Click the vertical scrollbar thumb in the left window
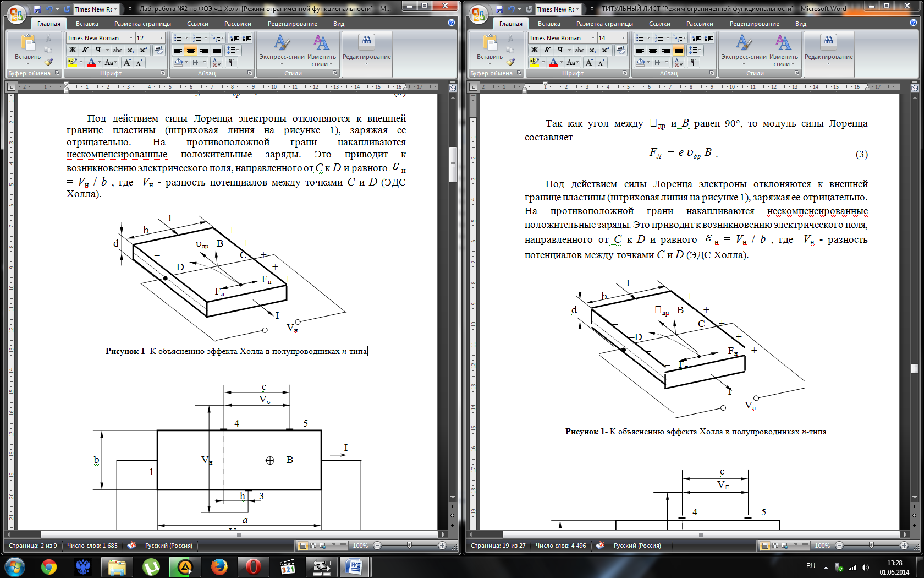 point(453,164)
